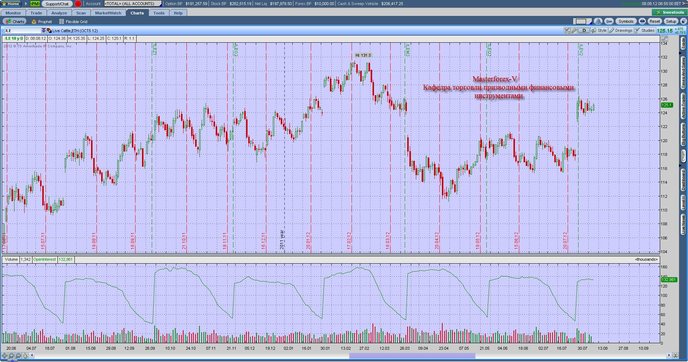Click the Support/Chat button
Viewport: 688px width, 362px height.
point(57,4)
